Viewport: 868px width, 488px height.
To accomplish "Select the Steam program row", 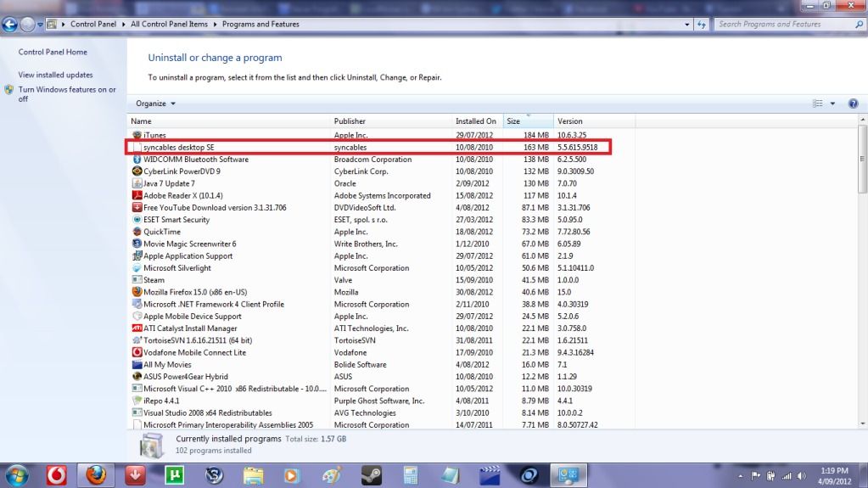I will [382, 280].
